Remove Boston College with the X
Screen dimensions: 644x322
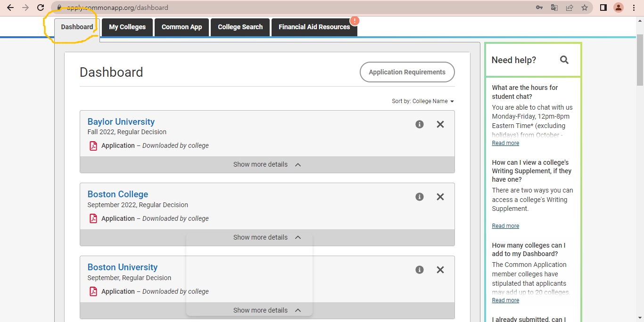[x=440, y=197]
